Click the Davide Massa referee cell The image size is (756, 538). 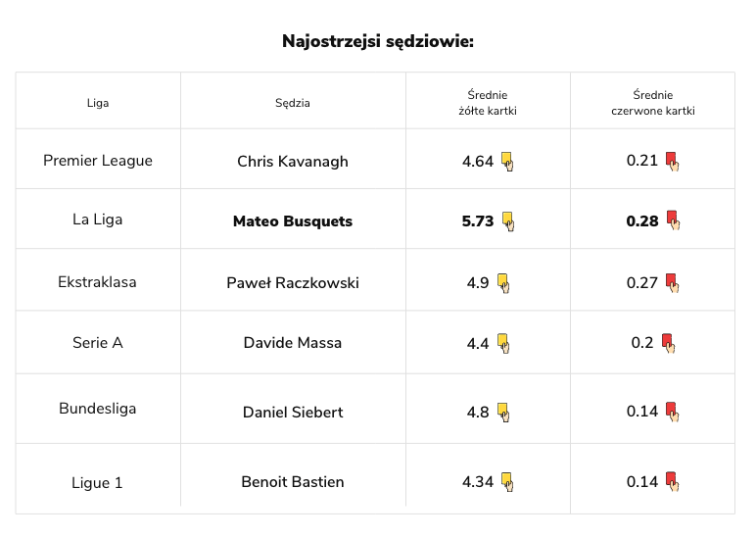pyautogui.click(x=293, y=344)
